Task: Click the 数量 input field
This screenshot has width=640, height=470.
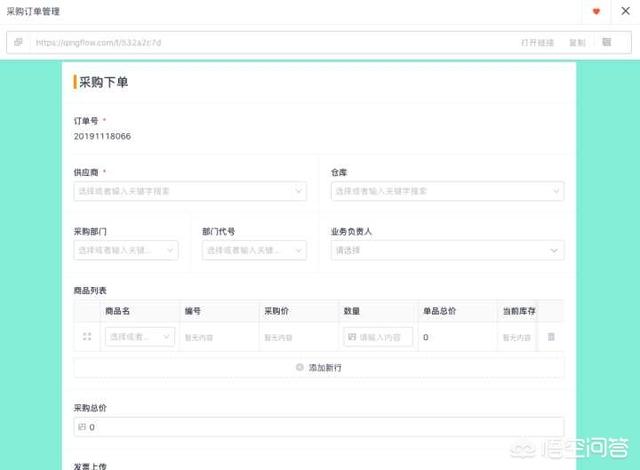Action: 384,337
